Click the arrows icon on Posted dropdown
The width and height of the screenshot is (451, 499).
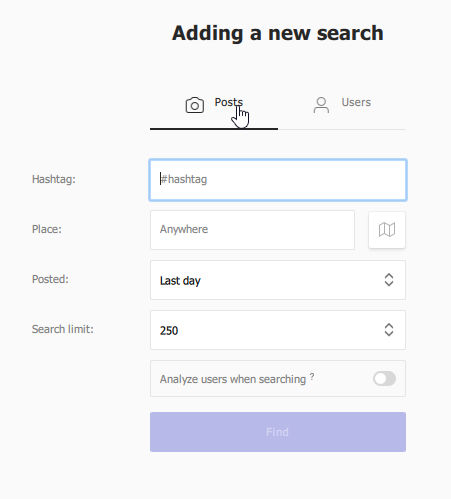[x=389, y=280]
